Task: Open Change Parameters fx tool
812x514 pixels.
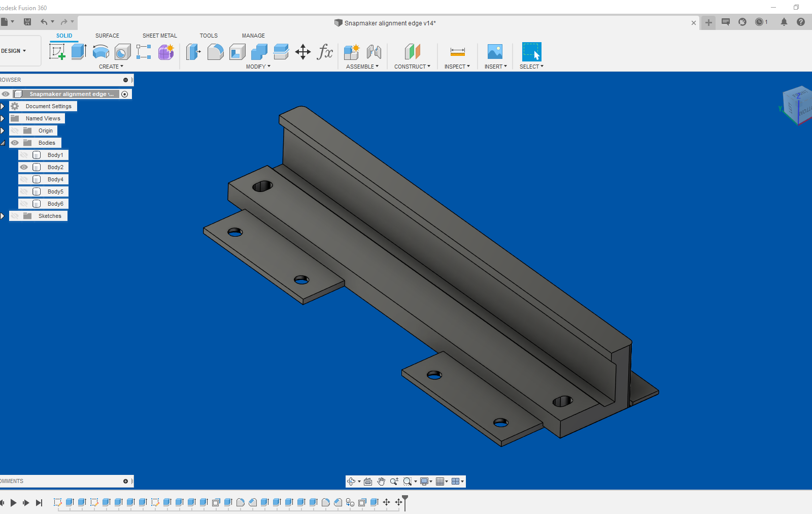Action: (325, 51)
